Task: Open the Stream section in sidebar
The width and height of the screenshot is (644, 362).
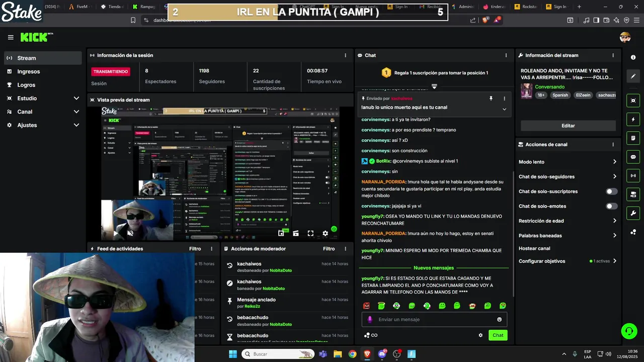Action: [x=43, y=58]
